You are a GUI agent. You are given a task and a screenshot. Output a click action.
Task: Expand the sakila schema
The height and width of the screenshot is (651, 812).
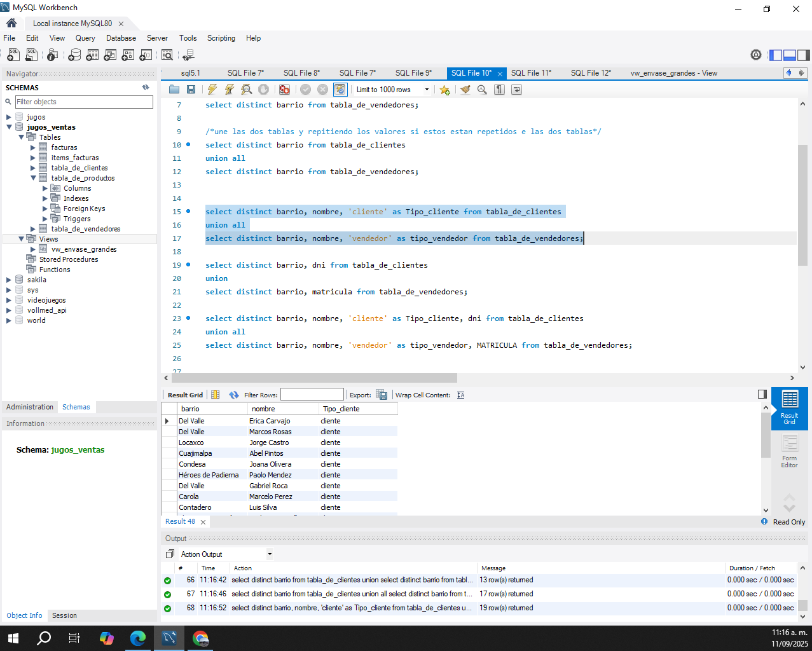click(9, 280)
